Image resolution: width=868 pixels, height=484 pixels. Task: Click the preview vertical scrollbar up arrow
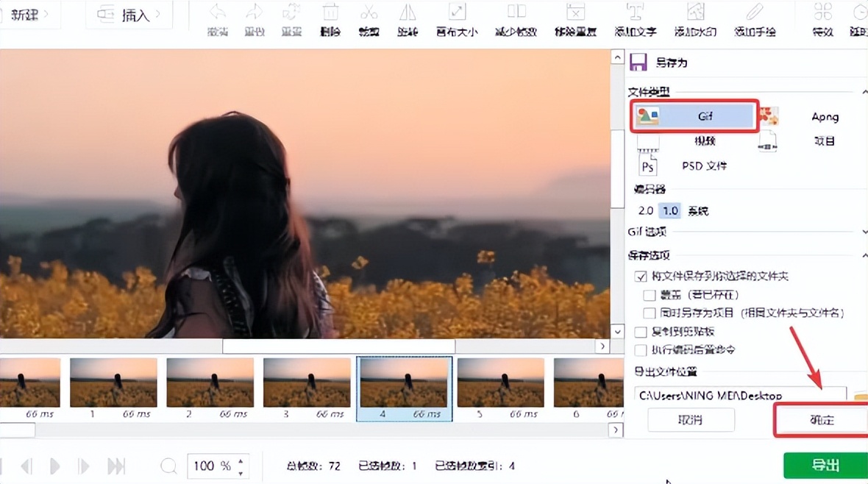coord(617,57)
